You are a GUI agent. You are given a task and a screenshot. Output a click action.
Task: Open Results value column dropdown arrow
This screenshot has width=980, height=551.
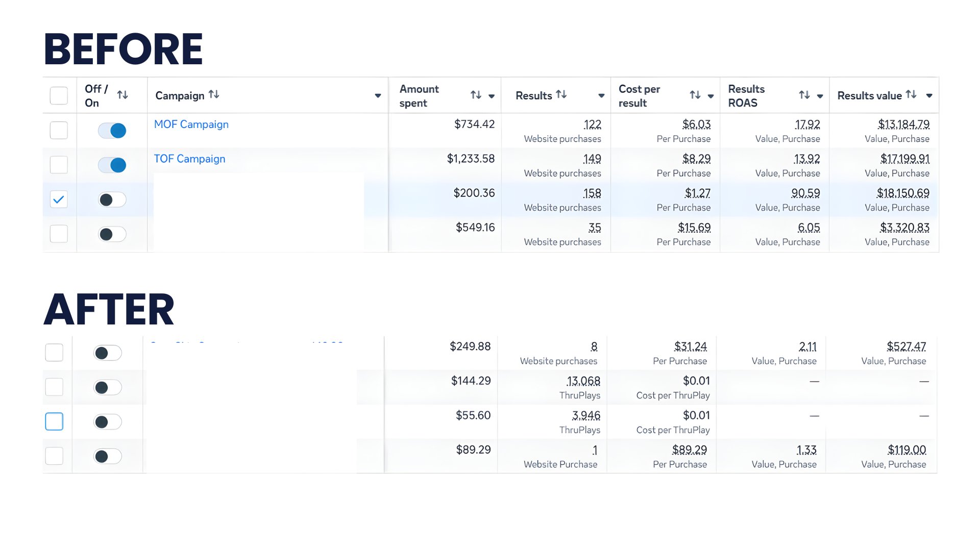pos(929,96)
